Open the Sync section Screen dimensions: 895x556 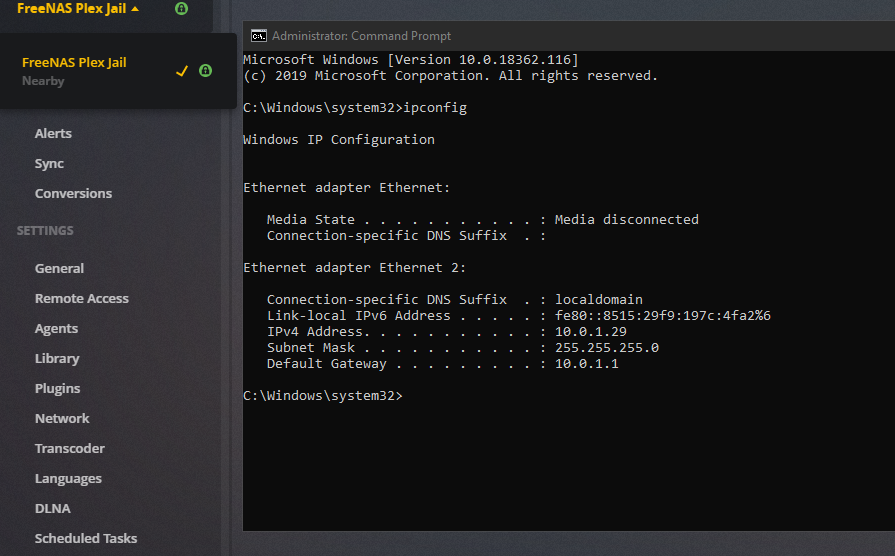[49, 164]
